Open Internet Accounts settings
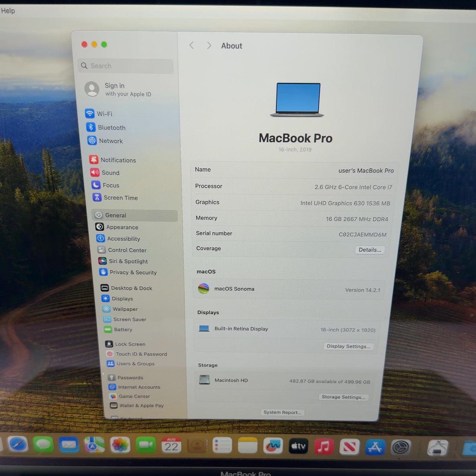476x476 pixels. click(134, 387)
